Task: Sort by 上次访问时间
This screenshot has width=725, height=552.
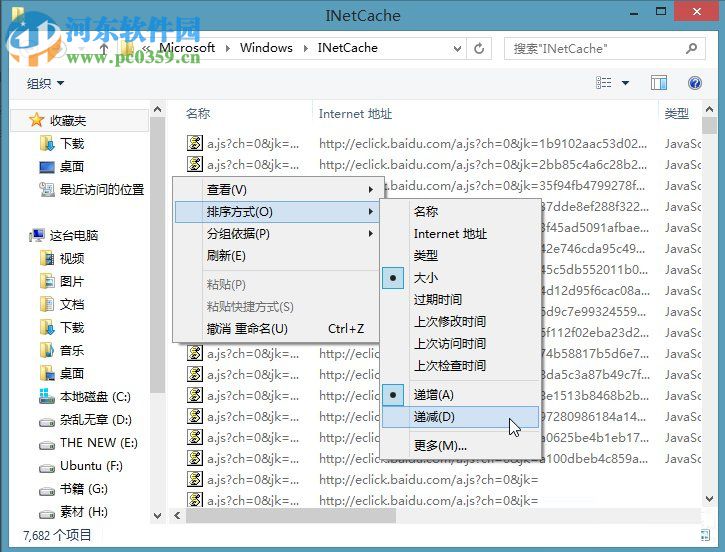Action: [x=461, y=343]
